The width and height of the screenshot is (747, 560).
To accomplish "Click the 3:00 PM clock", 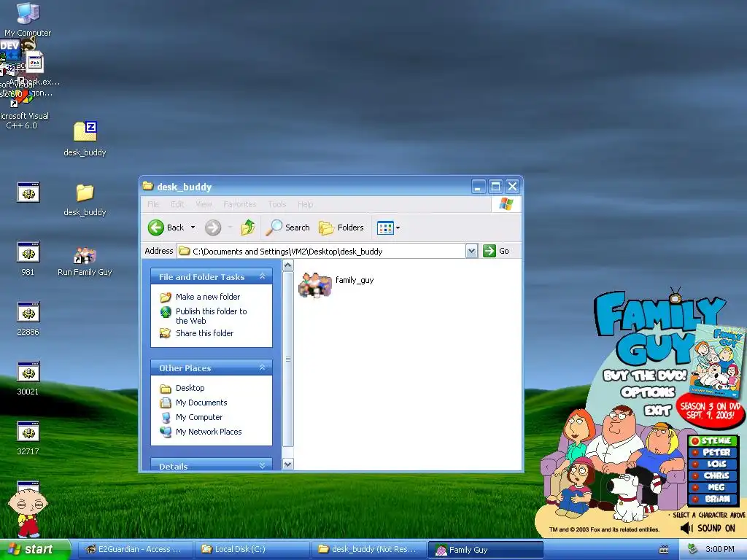I will click(720, 549).
